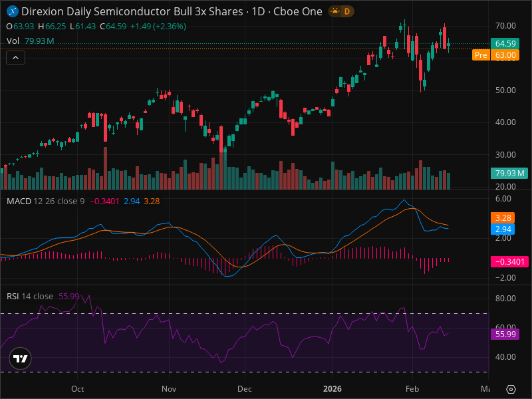Click the 80.00 RSI axis label

coord(505,299)
